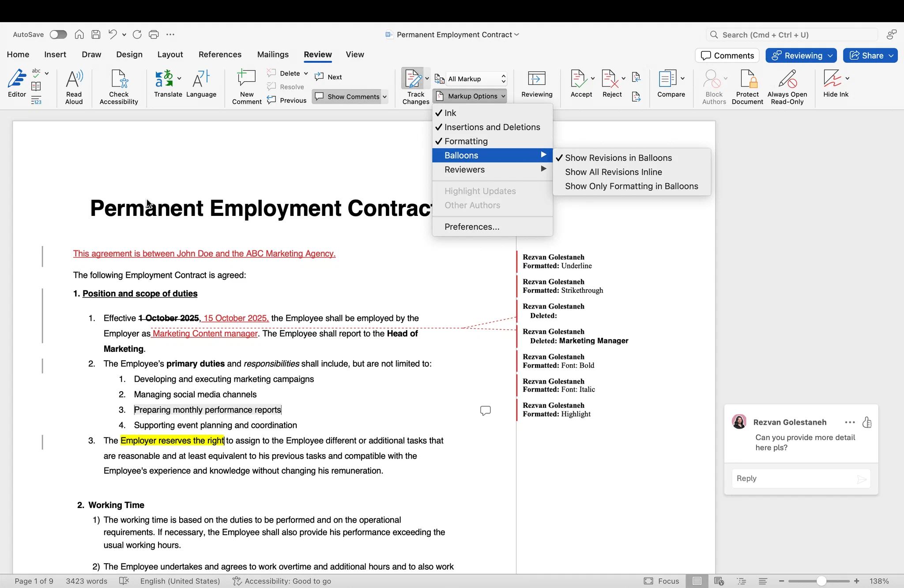Uncheck Insertions and Deletions
This screenshot has height=588, width=904.
[492, 127]
